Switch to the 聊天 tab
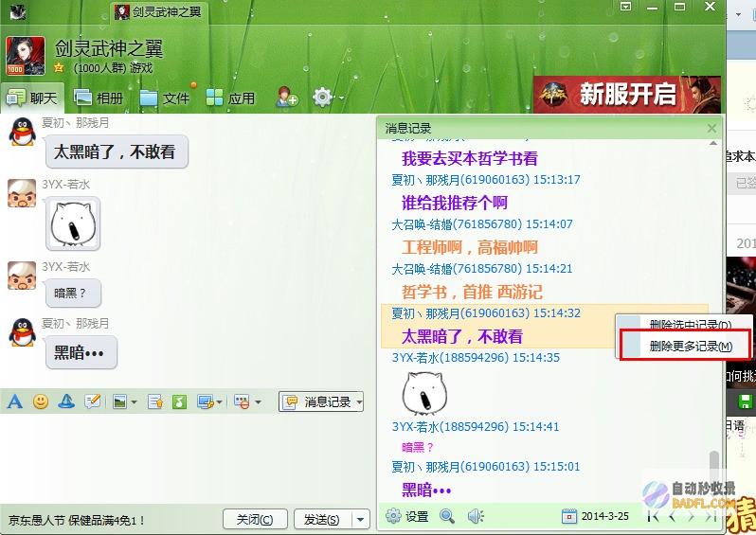This screenshot has height=535, width=756. (32, 98)
